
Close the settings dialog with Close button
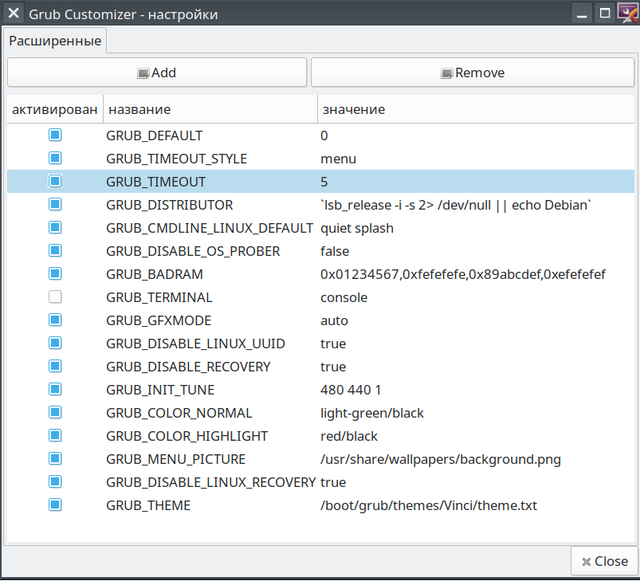click(604, 561)
